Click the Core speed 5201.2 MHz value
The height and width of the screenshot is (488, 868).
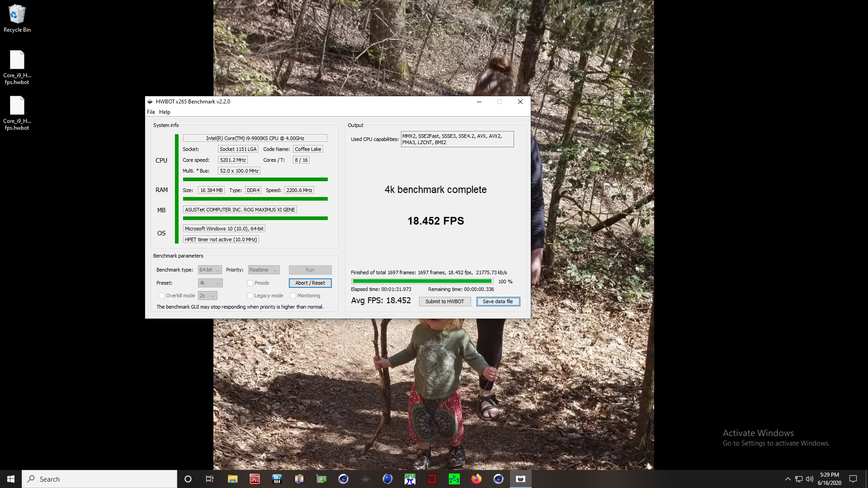coord(233,160)
